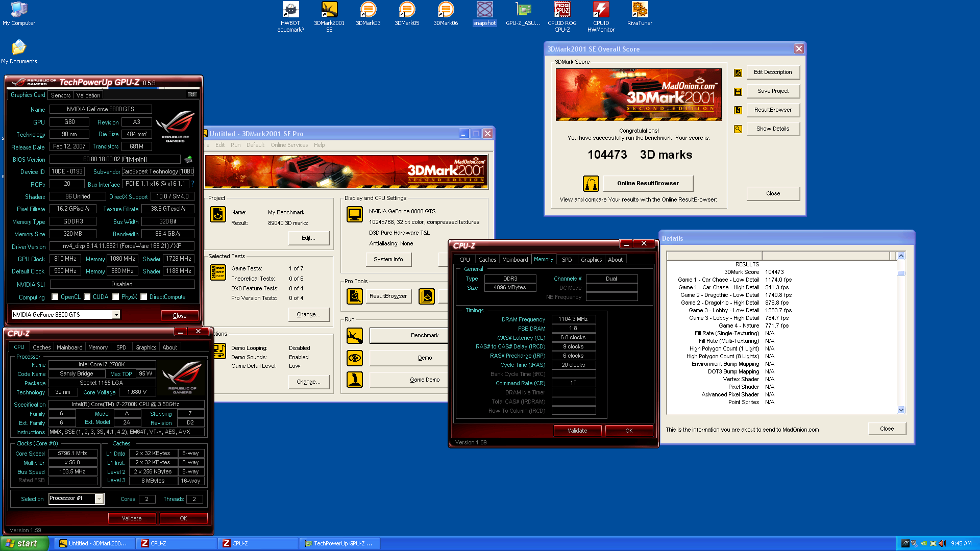Click Close button in GPU-Z window
Image resolution: width=980 pixels, height=551 pixels.
pos(180,316)
